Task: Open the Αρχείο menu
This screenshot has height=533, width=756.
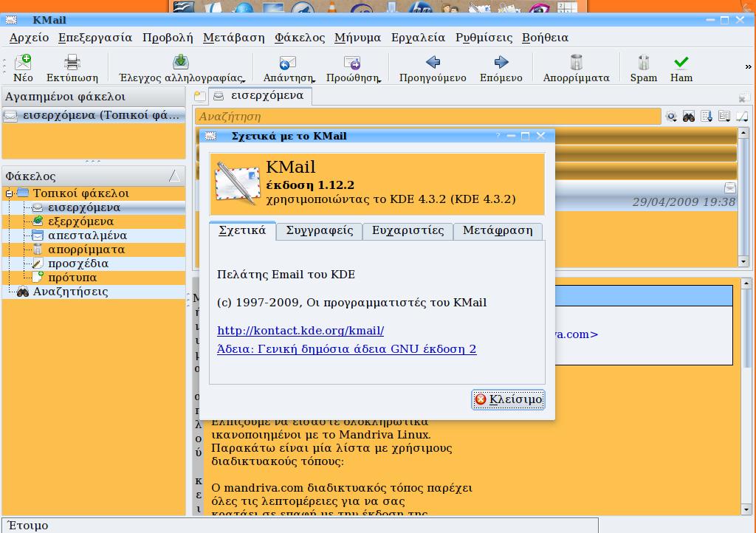Action: [x=29, y=38]
